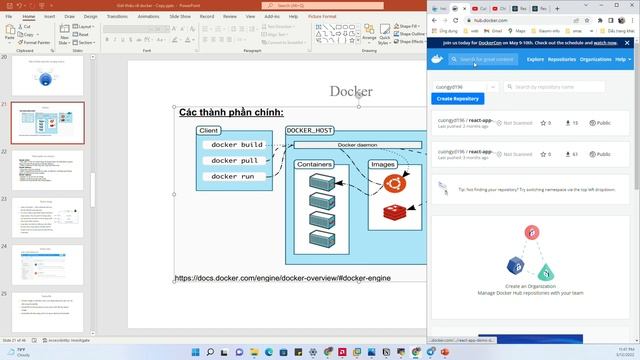Open the Docker Hub Help dropdown
This screenshot has height=360, width=640.
623,59
